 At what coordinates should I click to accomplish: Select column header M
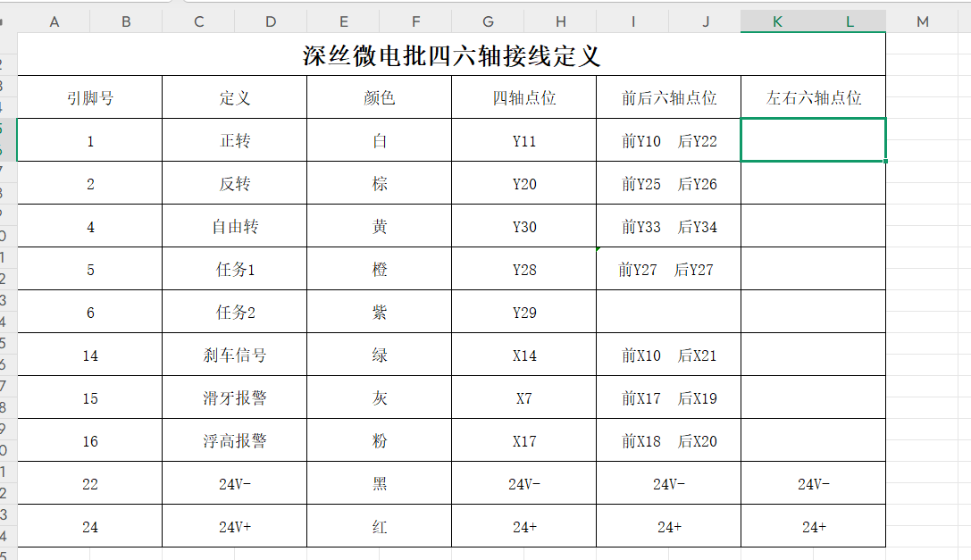922,21
